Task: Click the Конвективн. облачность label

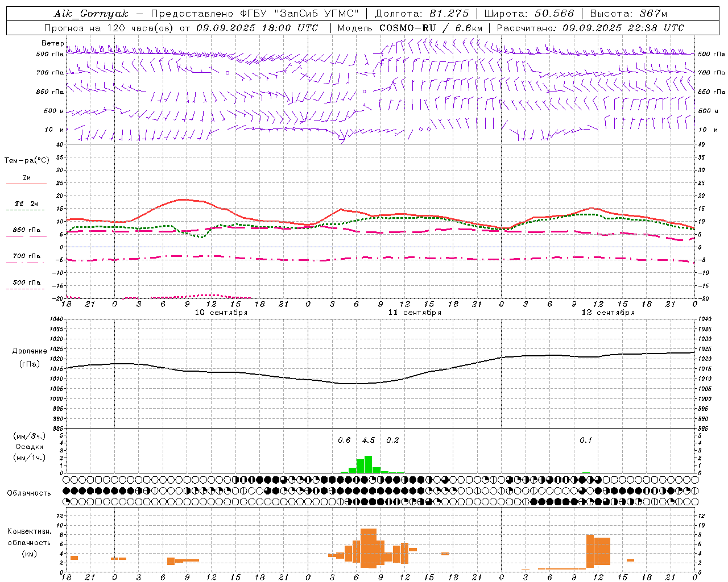Action: 29,537
